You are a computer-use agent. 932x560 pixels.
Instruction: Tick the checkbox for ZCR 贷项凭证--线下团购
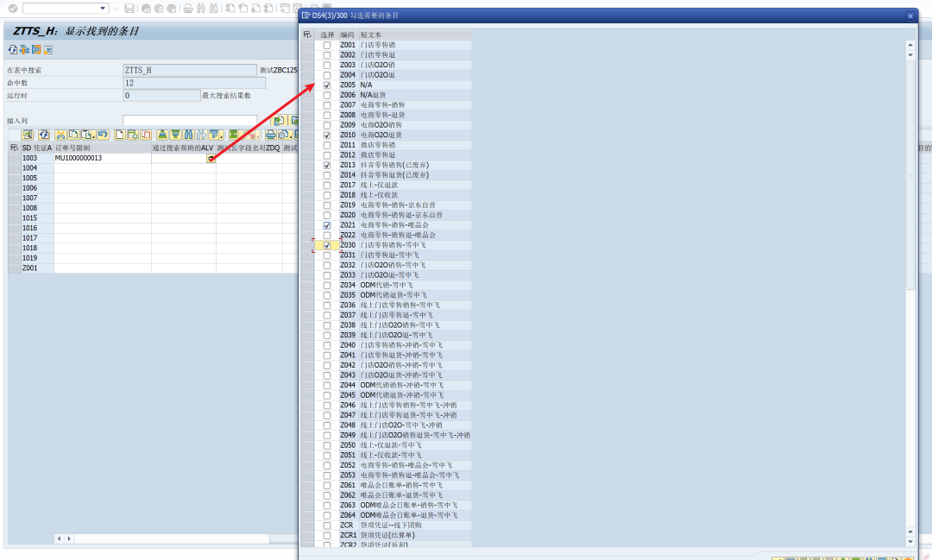pos(327,525)
